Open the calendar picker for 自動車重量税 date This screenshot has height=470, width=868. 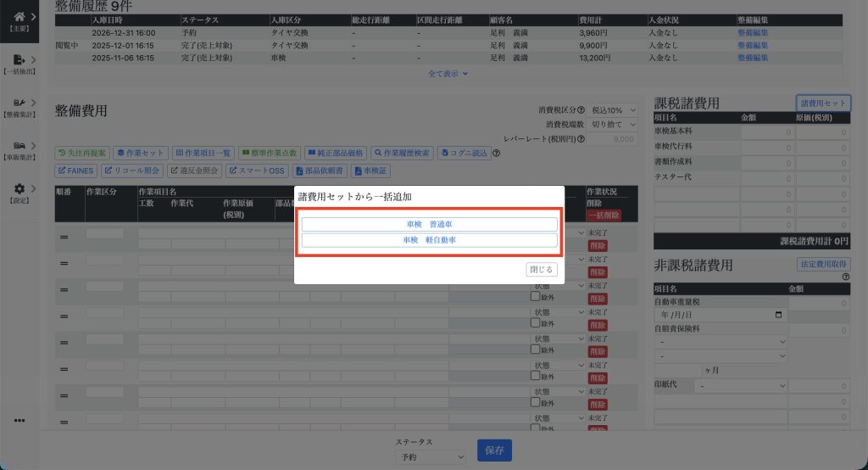pyautogui.click(x=779, y=315)
